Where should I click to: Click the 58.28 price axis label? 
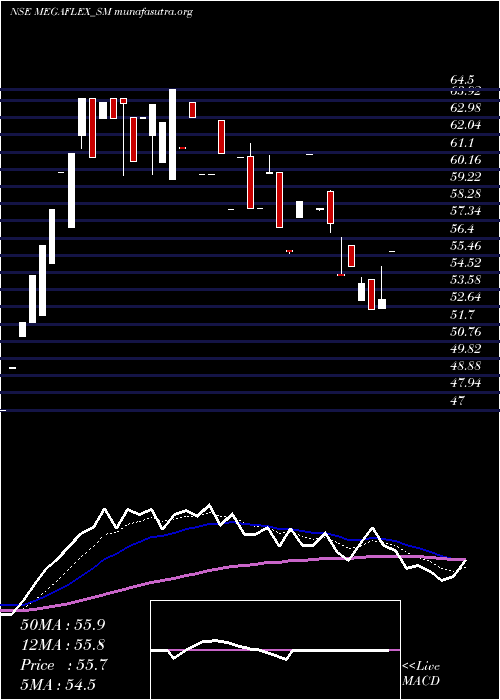click(466, 194)
